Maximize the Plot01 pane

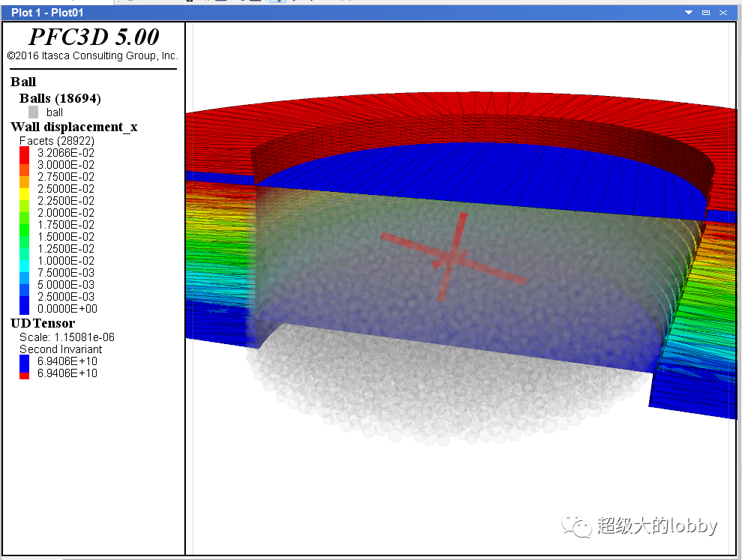click(x=706, y=13)
